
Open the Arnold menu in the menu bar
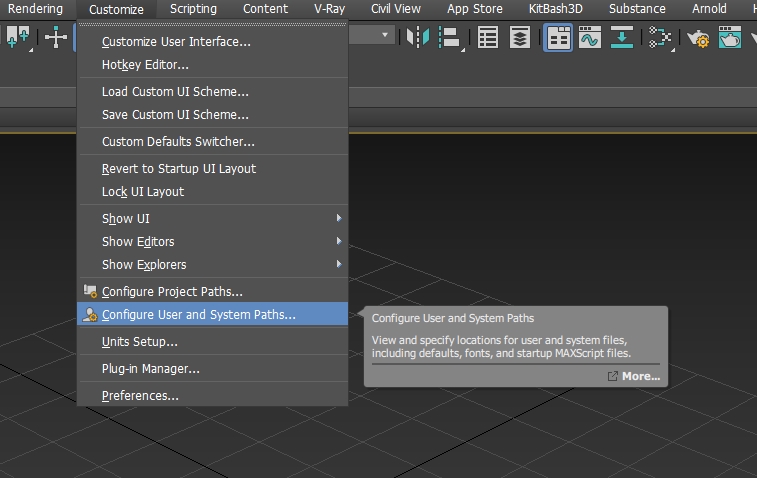click(x=709, y=9)
